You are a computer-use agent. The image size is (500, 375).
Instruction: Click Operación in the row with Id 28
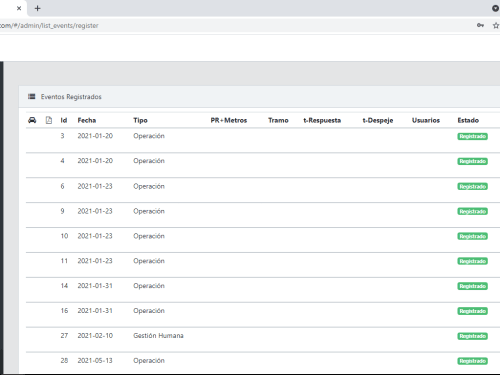pos(149,361)
